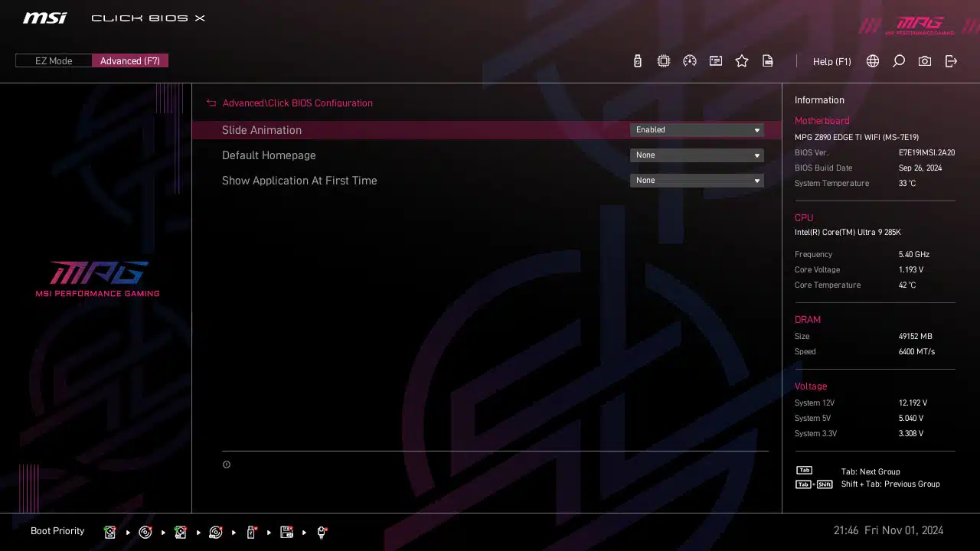
Task: Go back using the breadcrumb arrow icon
Action: coord(211,103)
